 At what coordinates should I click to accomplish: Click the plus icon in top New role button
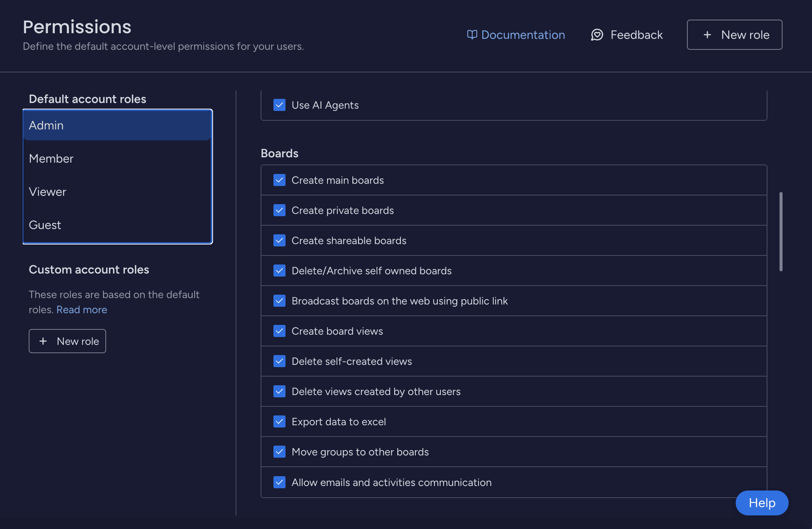[707, 35]
